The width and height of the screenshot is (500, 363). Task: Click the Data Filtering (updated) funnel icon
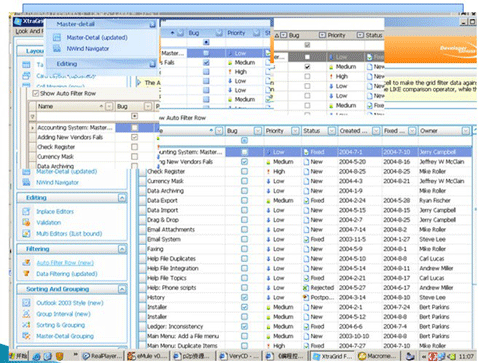[26, 274]
